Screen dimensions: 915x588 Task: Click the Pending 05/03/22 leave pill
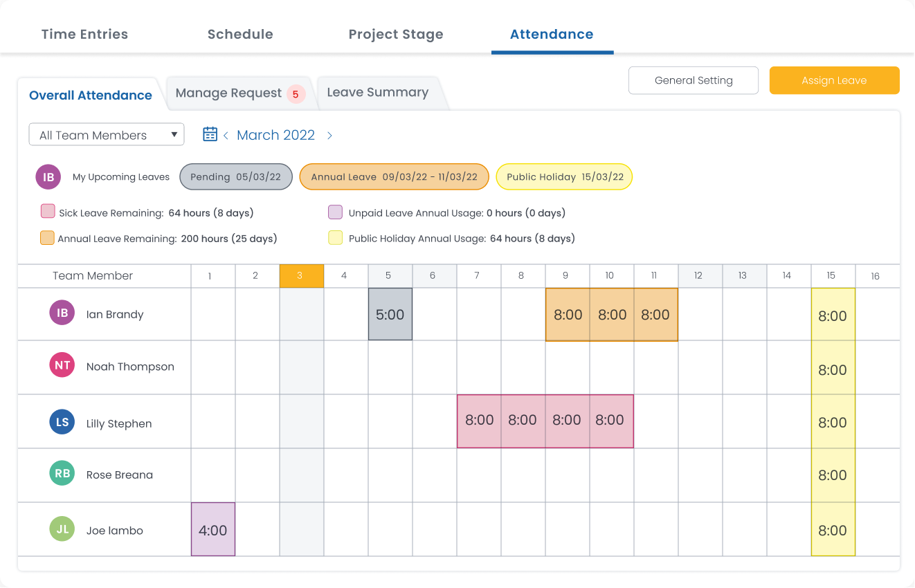(235, 176)
